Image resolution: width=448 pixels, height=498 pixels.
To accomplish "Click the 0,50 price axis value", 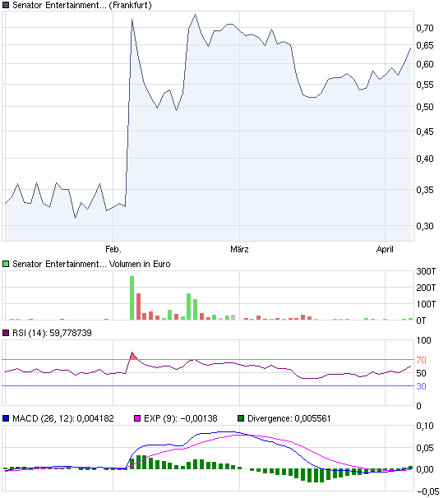I will click(425, 107).
